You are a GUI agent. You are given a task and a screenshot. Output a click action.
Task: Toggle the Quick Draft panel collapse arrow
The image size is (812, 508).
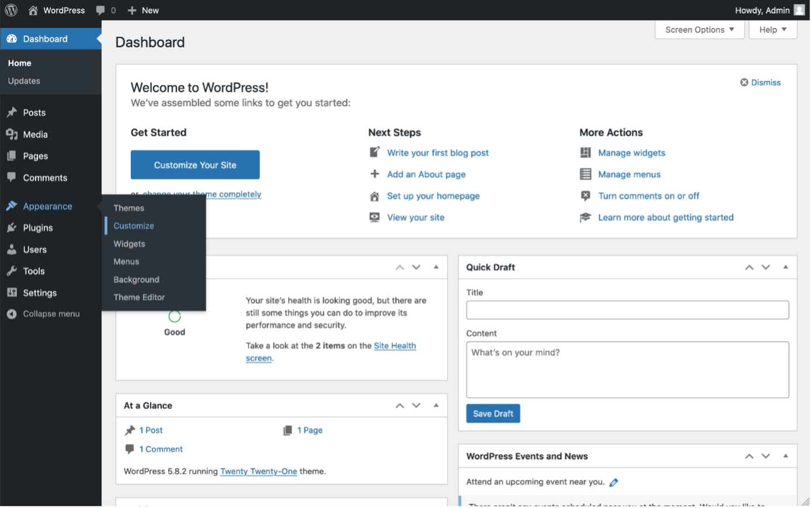(786, 267)
